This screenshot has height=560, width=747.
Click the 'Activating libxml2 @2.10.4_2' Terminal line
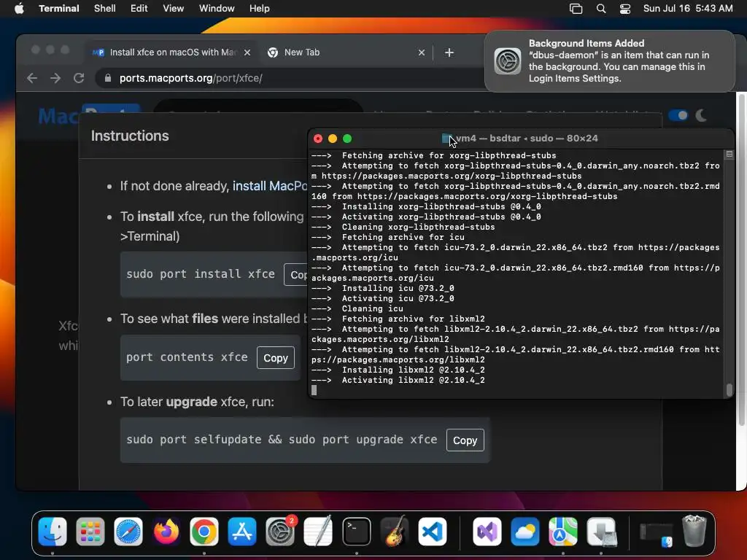click(398, 380)
